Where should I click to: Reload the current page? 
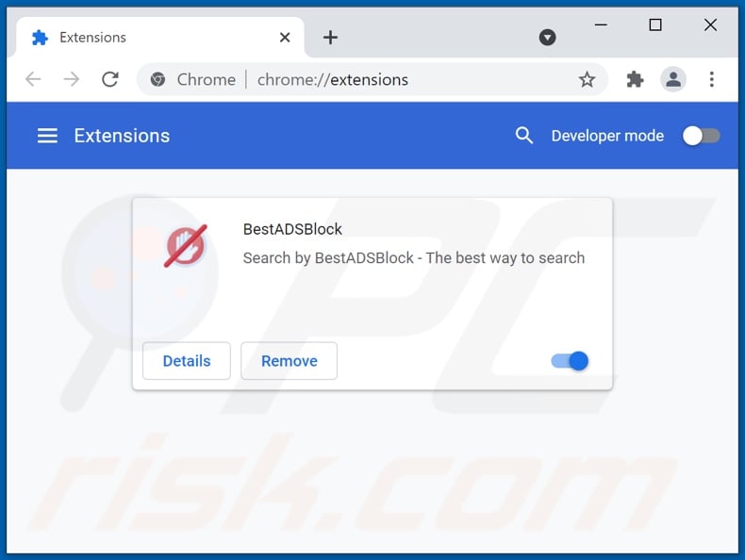pos(109,79)
